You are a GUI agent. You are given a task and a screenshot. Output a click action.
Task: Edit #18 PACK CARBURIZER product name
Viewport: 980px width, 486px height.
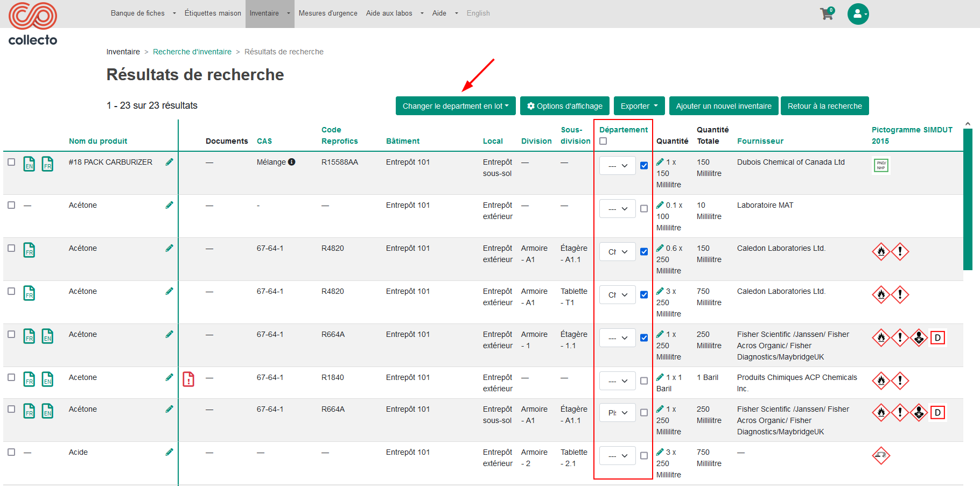(x=170, y=162)
